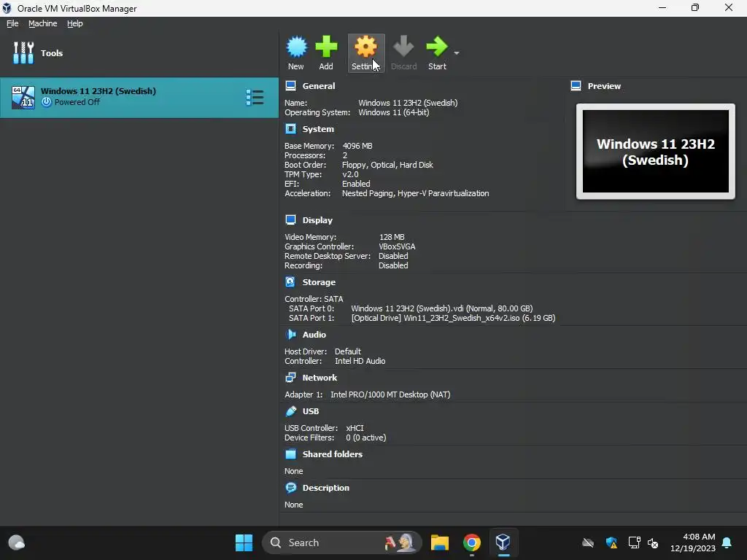Click the TPM Type v2.0 value
747x560 pixels.
coord(350,174)
